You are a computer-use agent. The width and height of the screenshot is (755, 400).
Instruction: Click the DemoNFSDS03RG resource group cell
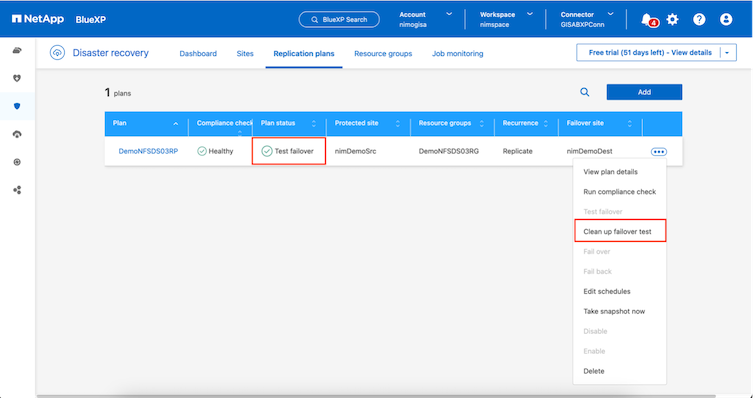point(449,151)
